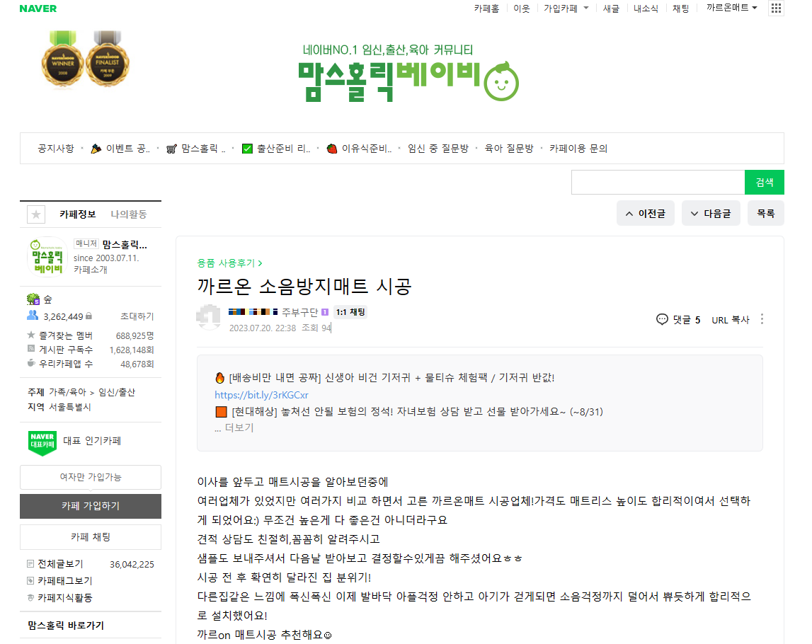Return to the post list with 목록

point(766,213)
